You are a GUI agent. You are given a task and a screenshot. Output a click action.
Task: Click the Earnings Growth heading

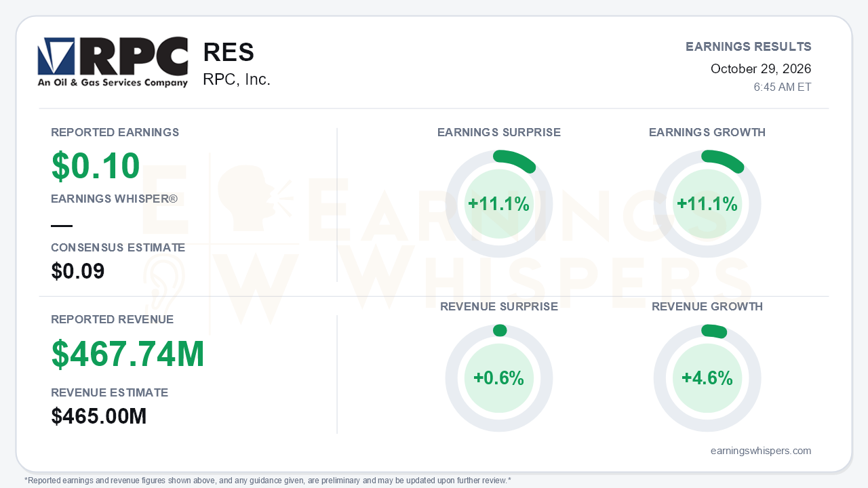[707, 132]
